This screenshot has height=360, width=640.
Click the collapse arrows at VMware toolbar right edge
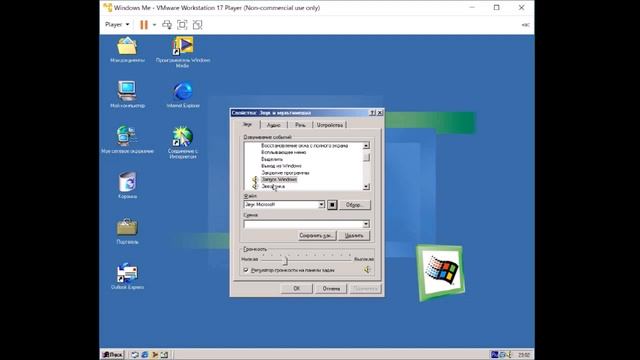pos(526,25)
